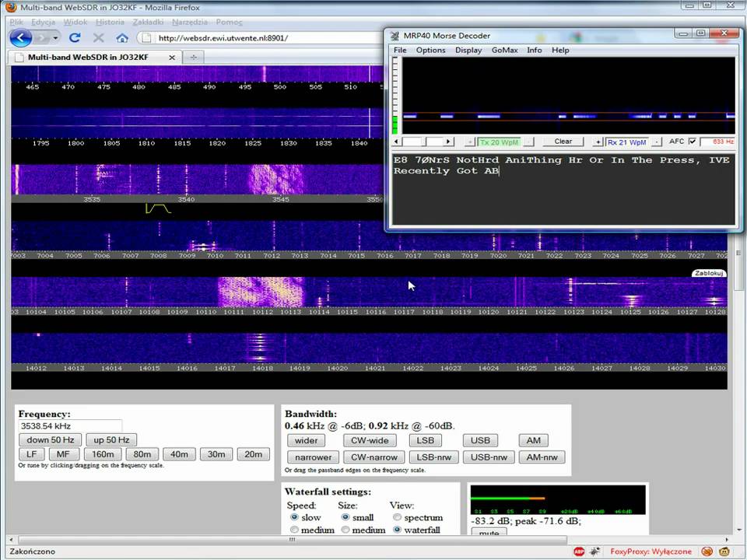This screenshot has height=560, width=747.
Task: Go to the Firefox home page icon
Action: coord(122,38)
